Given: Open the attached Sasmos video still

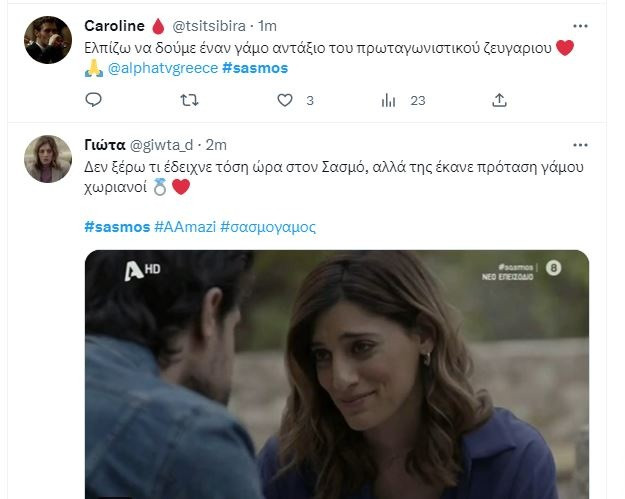Looking at the screenshot, I should tap(337, 374).
